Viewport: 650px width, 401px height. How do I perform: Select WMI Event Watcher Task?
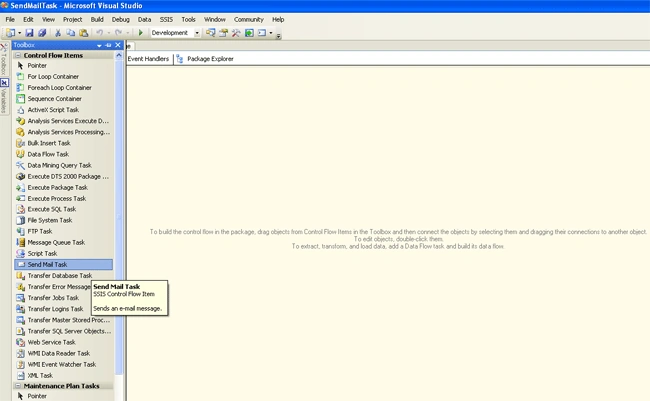63,365
